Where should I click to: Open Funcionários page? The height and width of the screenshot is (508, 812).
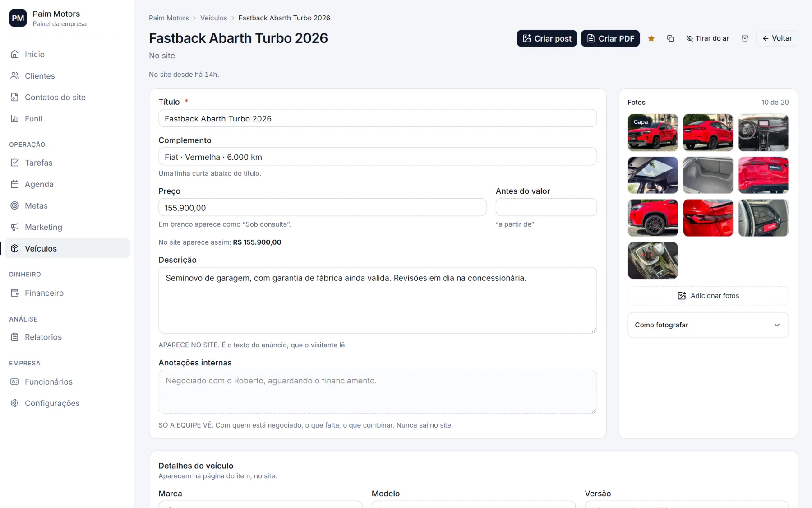click(68, 382)
